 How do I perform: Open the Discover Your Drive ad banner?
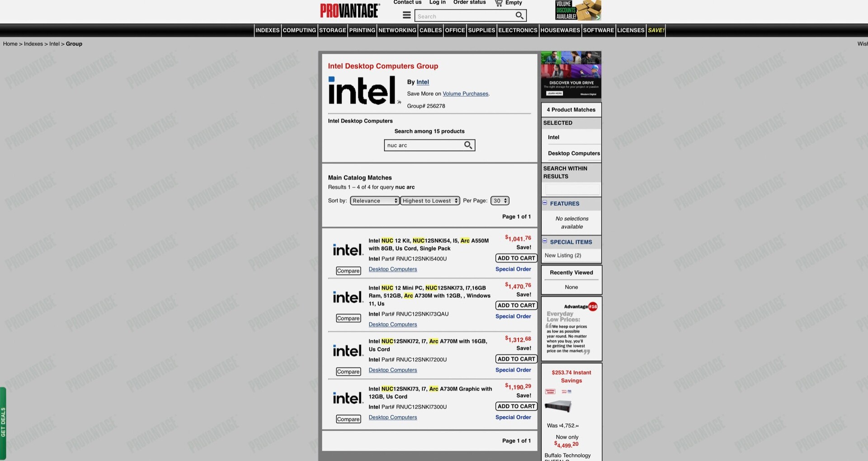571,75
